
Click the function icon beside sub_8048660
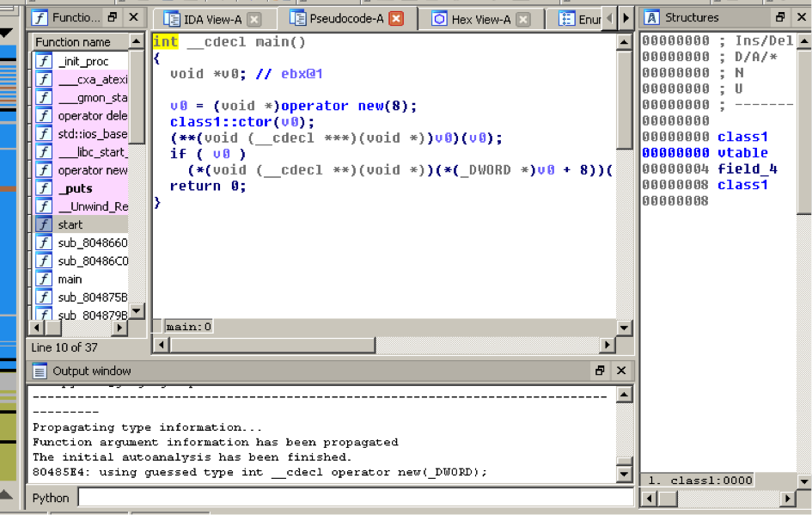click(44, 242)
